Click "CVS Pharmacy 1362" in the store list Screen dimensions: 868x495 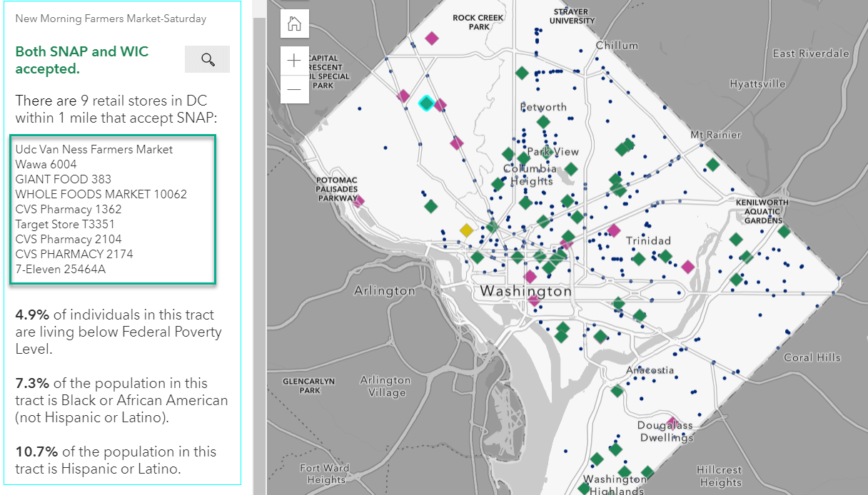(68, 209)
